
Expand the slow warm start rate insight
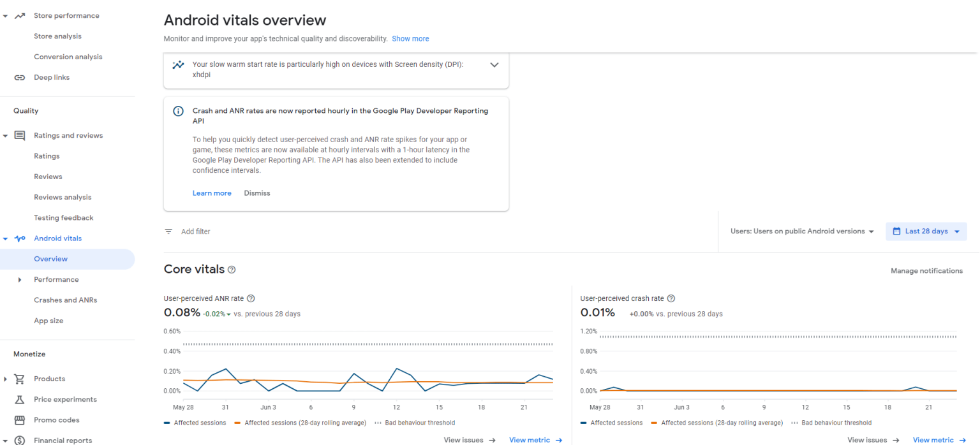click(494, 64)
